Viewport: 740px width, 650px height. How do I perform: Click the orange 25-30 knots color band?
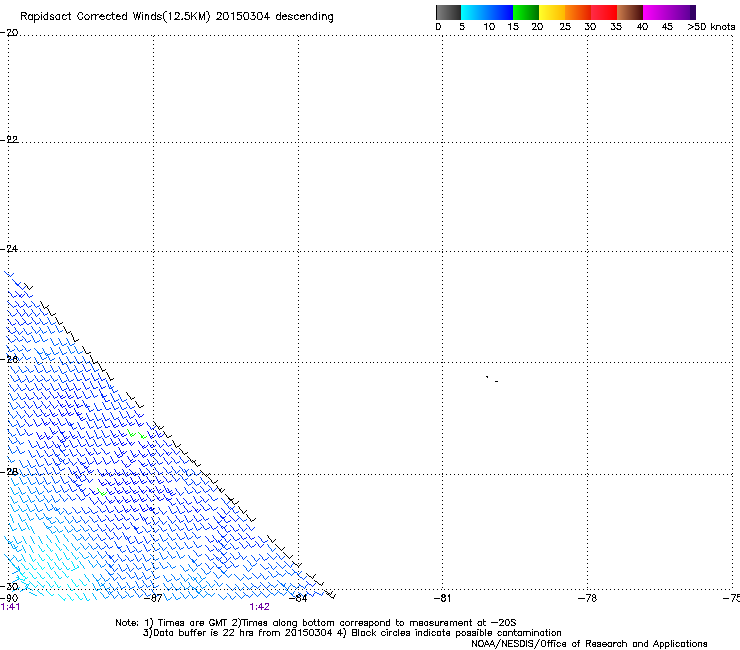click(578, 12)
